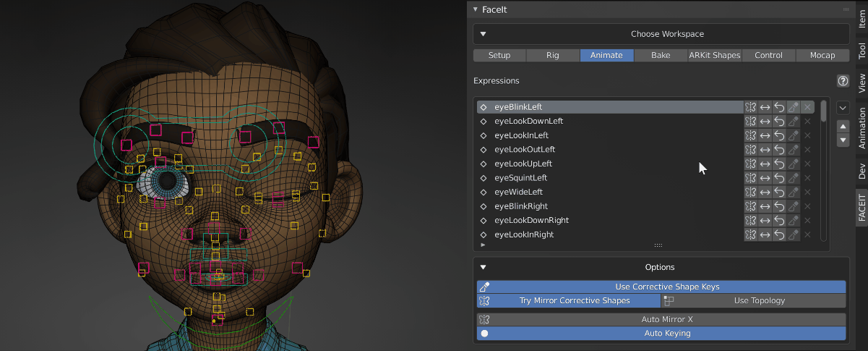868x351 pixels.
Task: Click the reset arrow icon for eyeLookInLeft
Action: (x=779, y=135)
